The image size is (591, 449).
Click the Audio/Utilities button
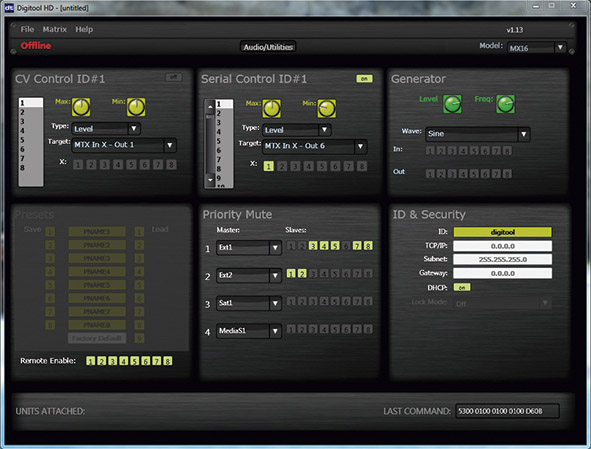(x=268, y=47)
